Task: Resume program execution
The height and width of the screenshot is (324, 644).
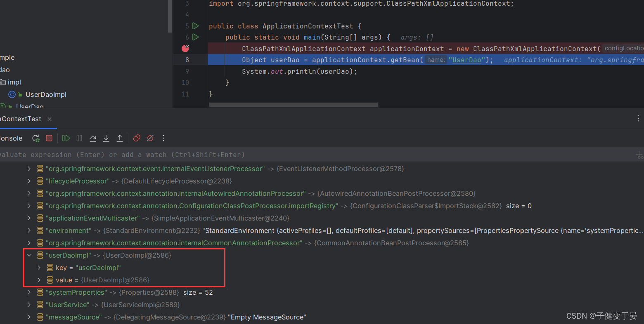Action: click(66, 138)
